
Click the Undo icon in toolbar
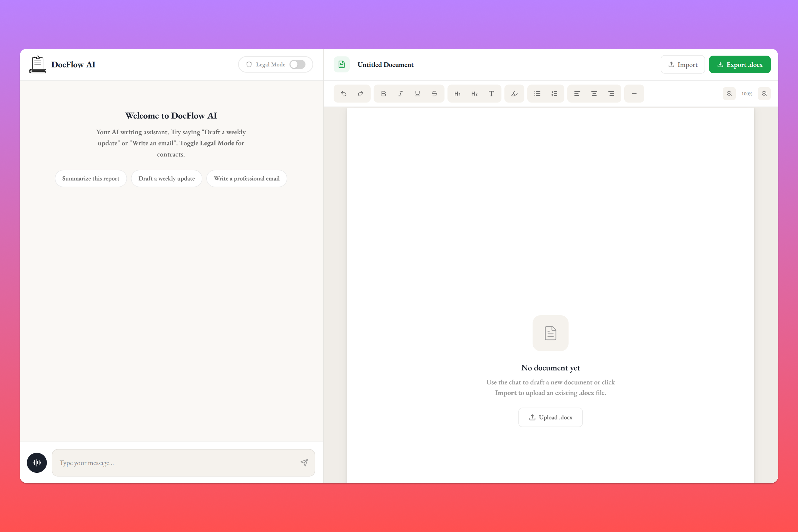coord(344,94)
